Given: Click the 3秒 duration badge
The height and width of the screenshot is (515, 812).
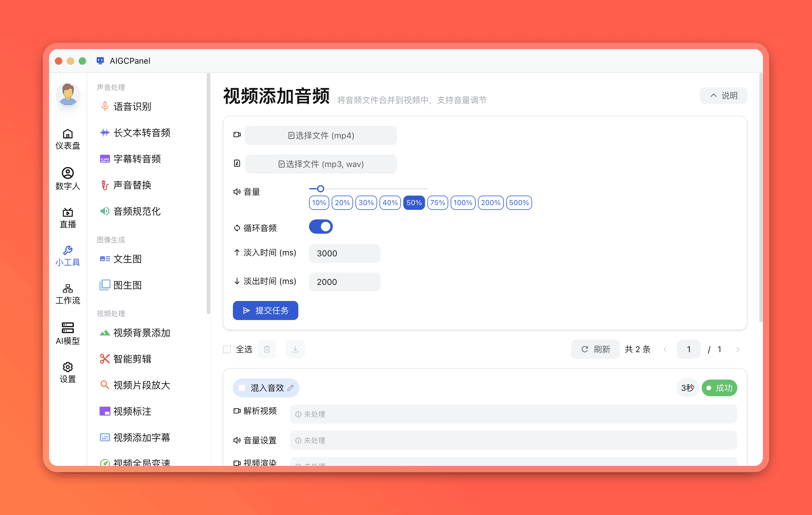Looking at the screenshot, I should [x=688, y=388].
